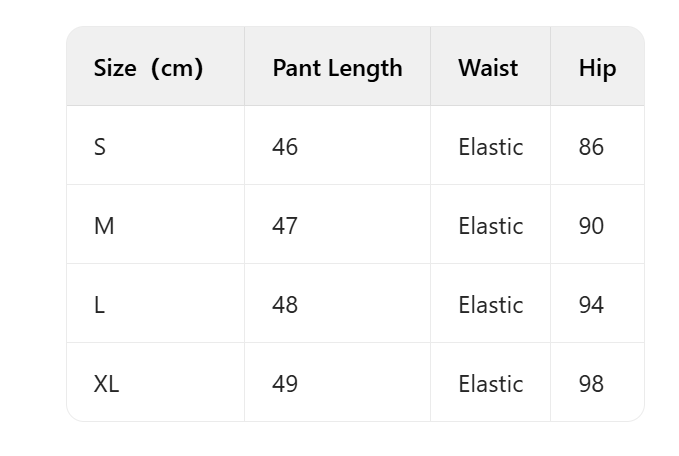Click hip measurement 94
This screenshot has height=456, width=679.
point(591,305)
